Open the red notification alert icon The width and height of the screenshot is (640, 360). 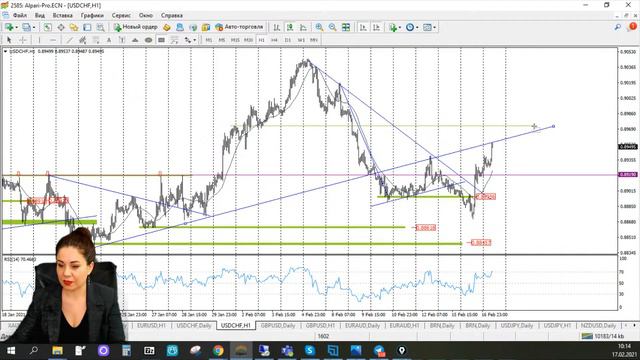click(632, 27)
